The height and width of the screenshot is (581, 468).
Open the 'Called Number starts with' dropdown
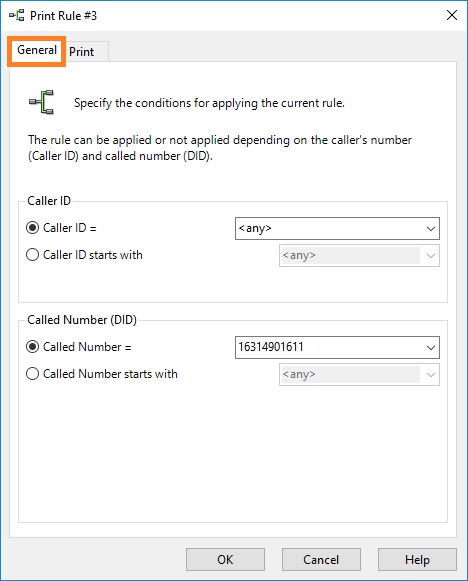[431, 375]
